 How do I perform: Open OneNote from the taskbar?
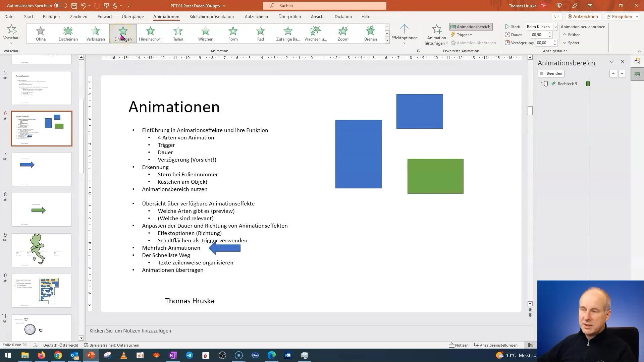pos(173,355)
